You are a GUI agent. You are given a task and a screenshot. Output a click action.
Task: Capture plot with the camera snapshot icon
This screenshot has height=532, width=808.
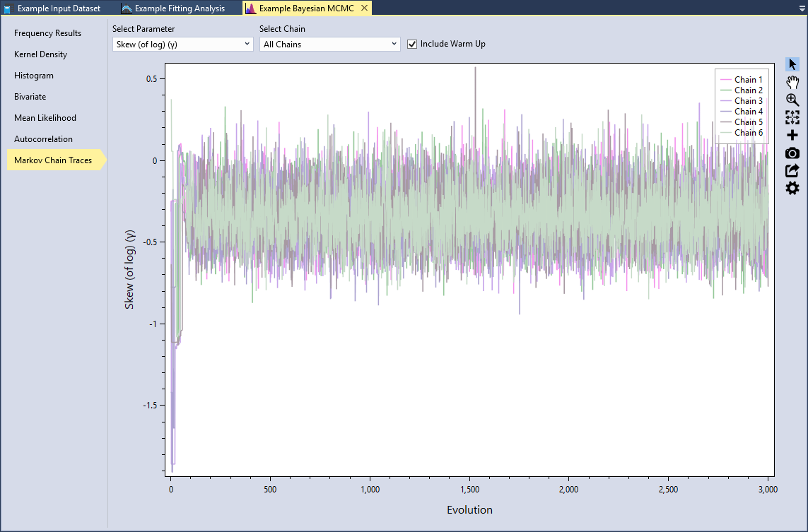tap(792, 153)
